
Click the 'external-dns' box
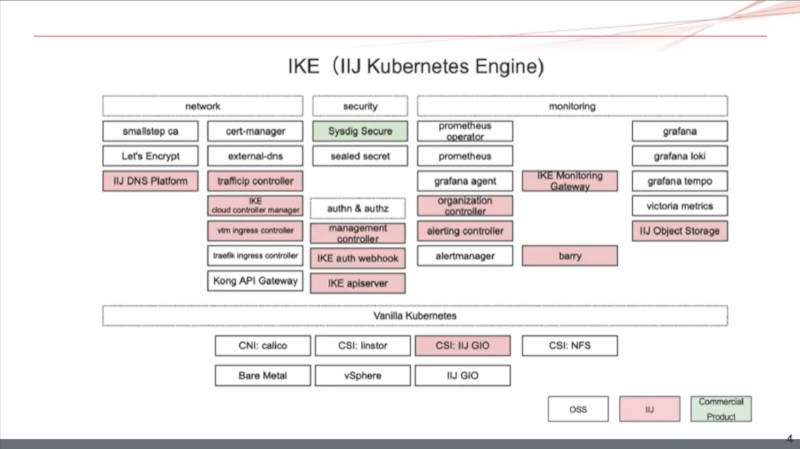coord(255,156)
